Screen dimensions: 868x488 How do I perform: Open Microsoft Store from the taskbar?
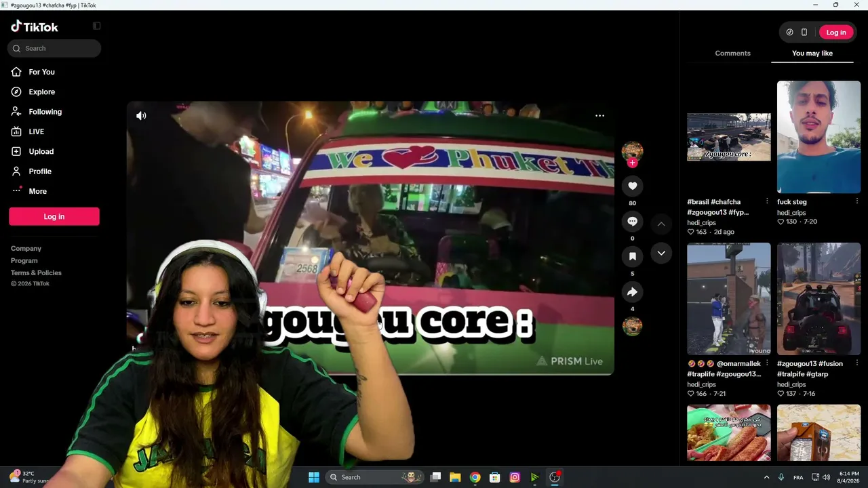point(495,477)
